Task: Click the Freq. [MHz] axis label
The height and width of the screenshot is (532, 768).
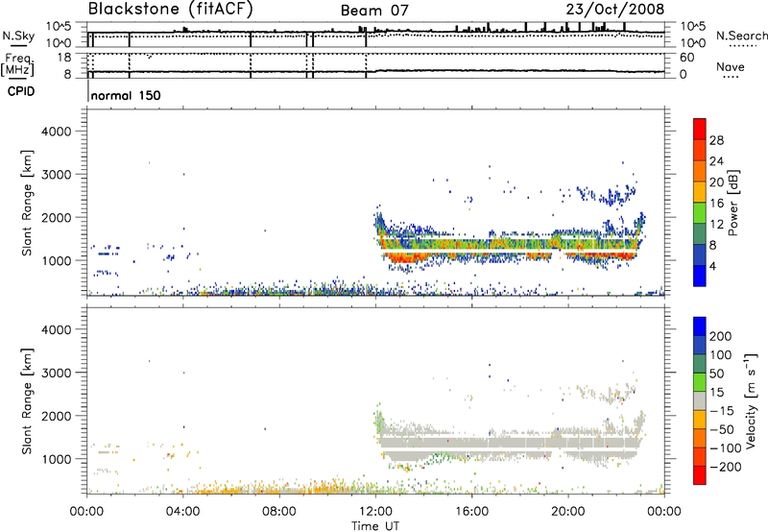Action: pyautogui.click(x=17, y=64)
